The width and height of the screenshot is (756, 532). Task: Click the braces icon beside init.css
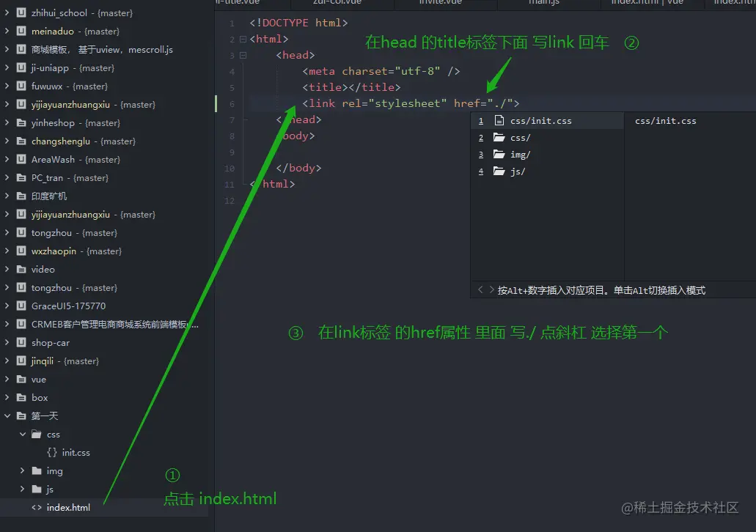click(52, 452)
